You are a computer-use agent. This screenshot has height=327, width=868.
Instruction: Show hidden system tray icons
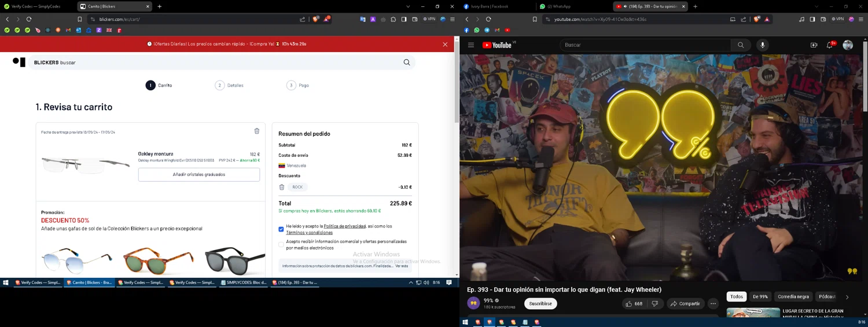tap(411, 282)
